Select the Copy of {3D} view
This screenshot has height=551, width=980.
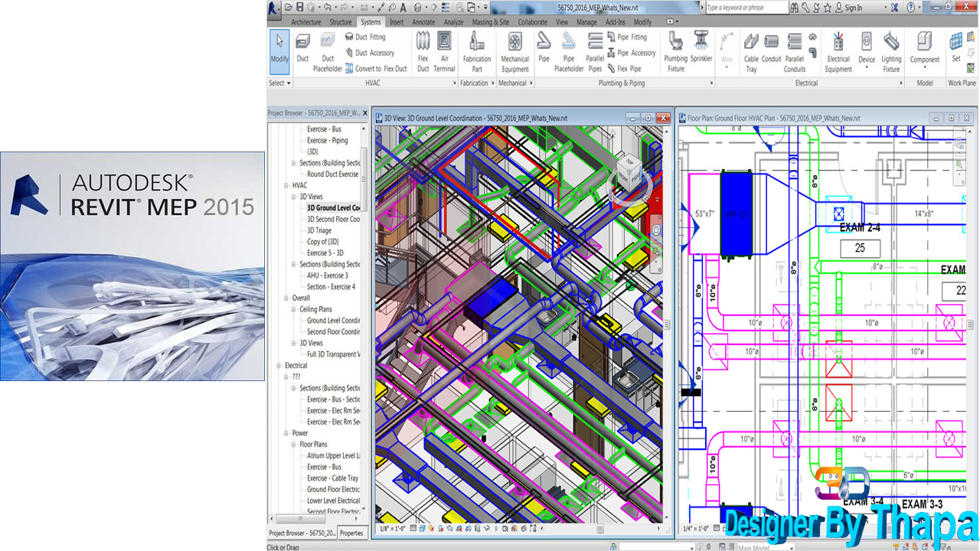point(323,242)
